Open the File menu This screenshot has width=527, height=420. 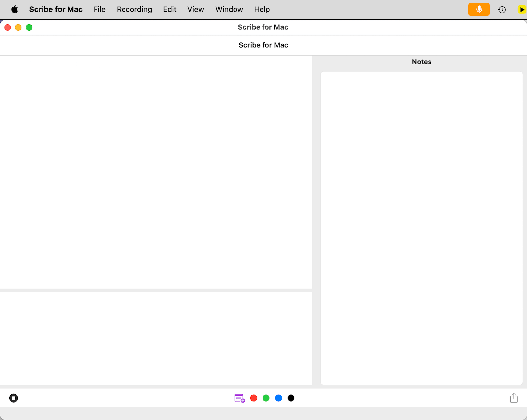(99, 9)
